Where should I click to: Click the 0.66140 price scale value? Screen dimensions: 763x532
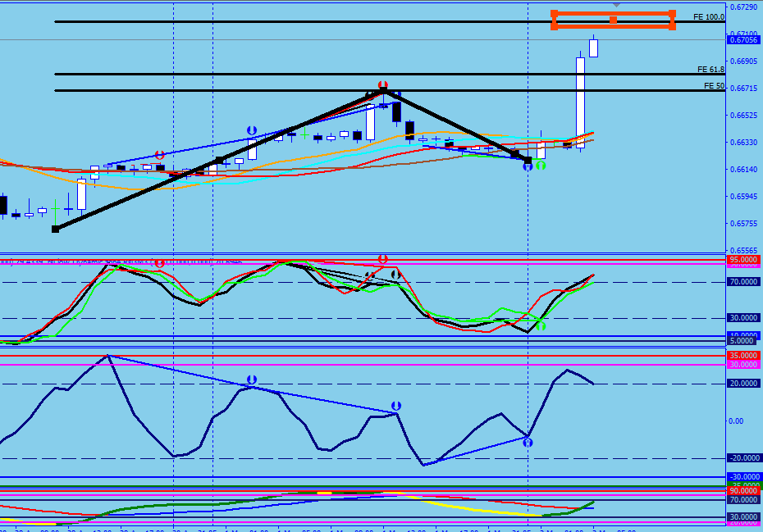[x=743, y=169]
